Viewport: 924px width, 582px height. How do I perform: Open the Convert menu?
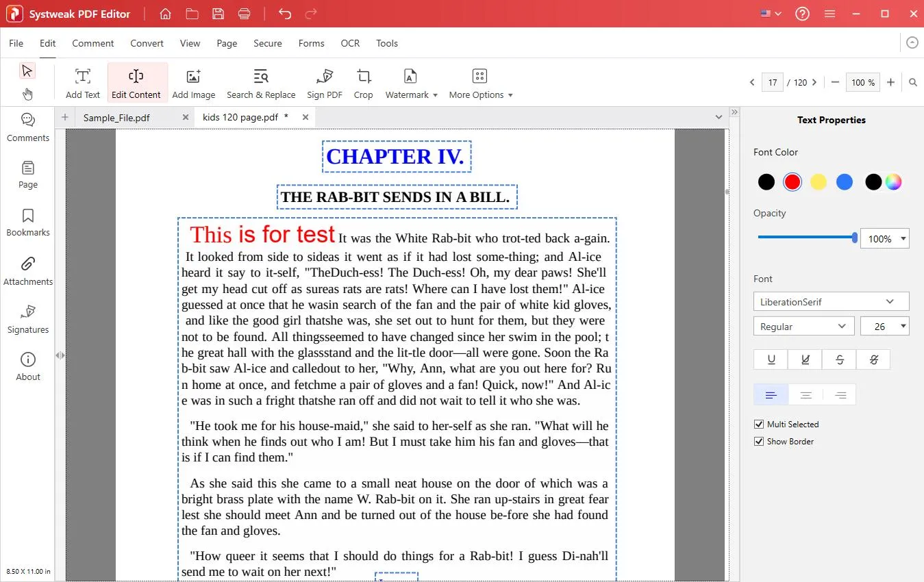[147, 43]
